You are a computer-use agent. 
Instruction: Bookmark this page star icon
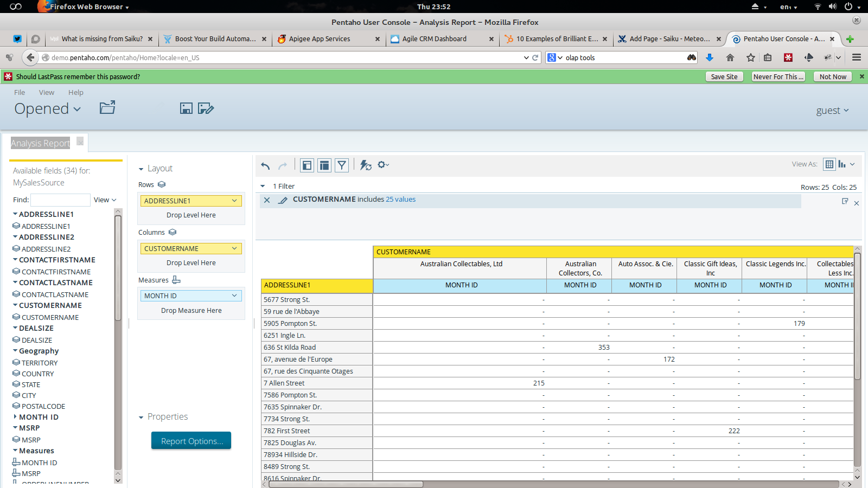pyautogui.click(x=751, y=57)
